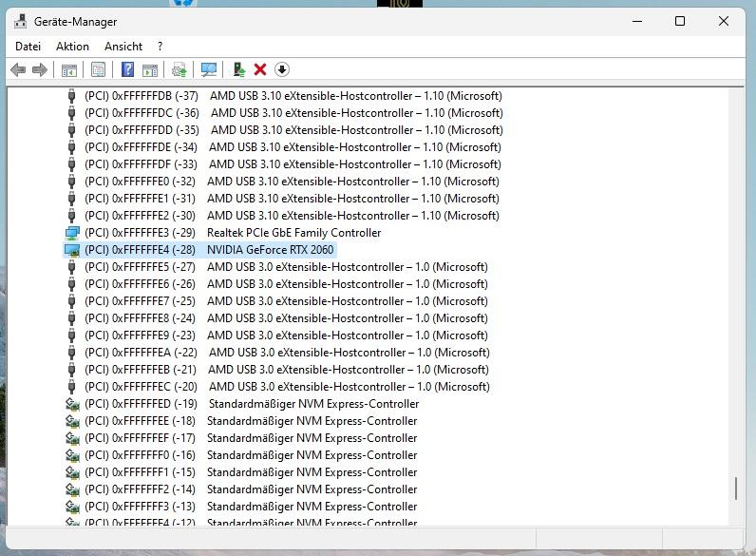The image size is (756, 556).
Task: Select the row text (PCI) 0xFFFFFFE9 (-23)
Action: [140, 336]
